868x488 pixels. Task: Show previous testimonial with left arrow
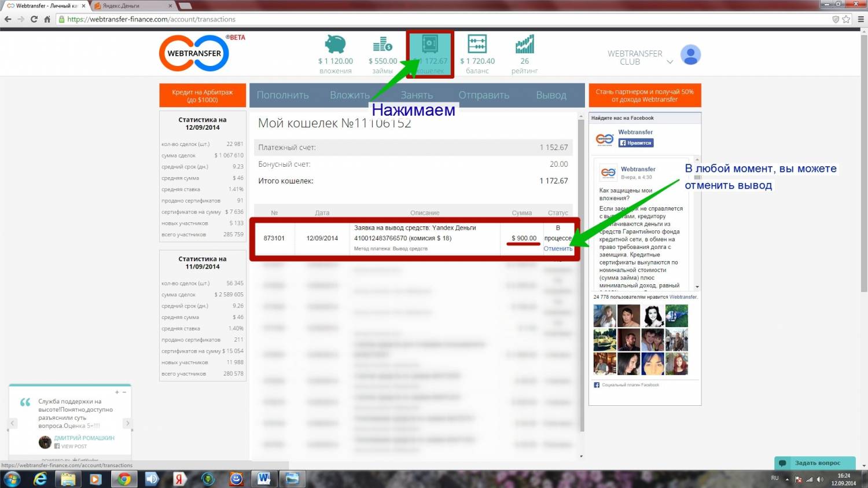click(12, 424)
